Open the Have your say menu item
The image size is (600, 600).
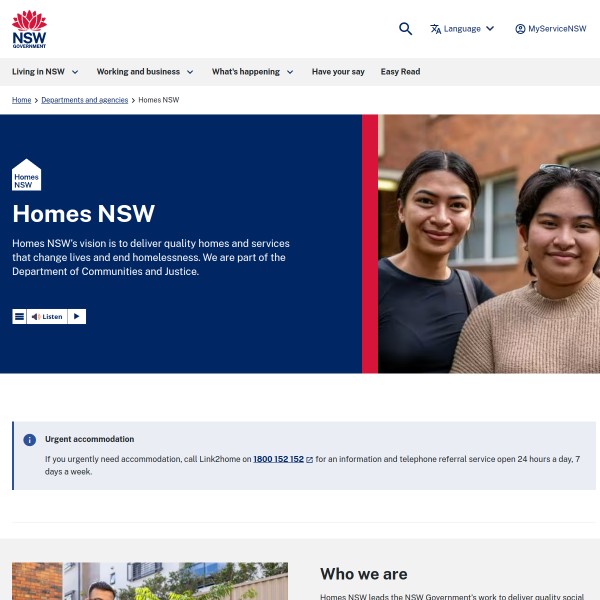338,72
